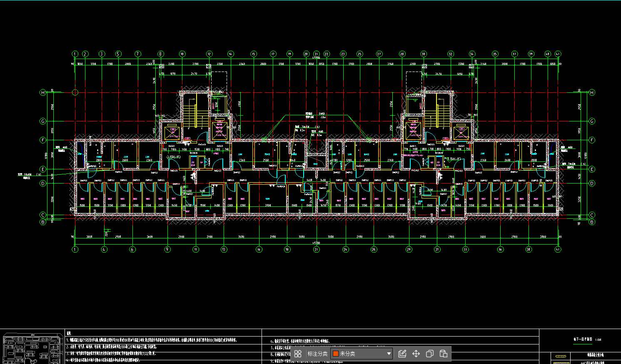Select the move cross-arrows tool
The image size is (621, 364).
pos(416,354)
